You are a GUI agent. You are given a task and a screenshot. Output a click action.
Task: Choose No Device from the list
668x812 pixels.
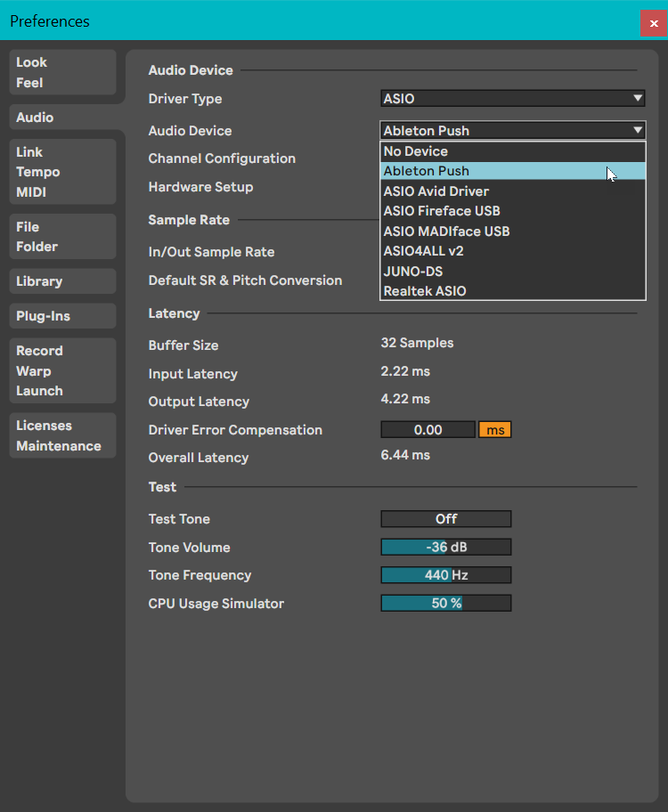(x=512, y=151)
